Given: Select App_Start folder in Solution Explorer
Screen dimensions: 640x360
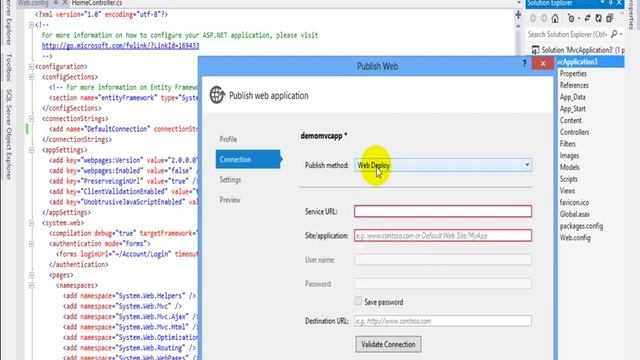Looking at the screenshot, I should pyautogui.click(x=573, y=109).
